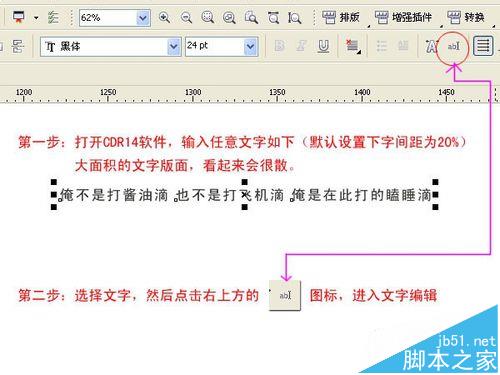Click the Zoom In magnifier icon
The image size is (500, 375).
pos(164,17)
